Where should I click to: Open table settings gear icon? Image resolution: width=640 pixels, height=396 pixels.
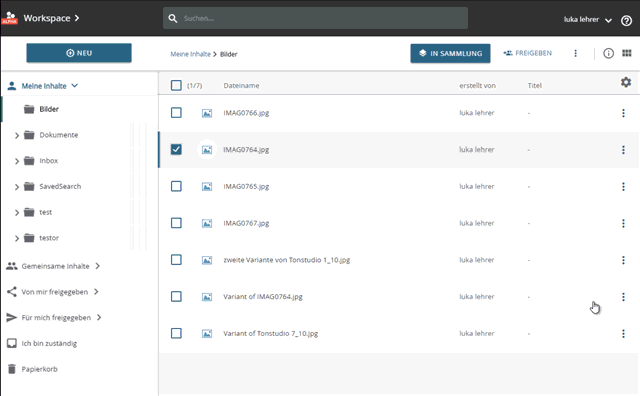click(x=626, y=82)
